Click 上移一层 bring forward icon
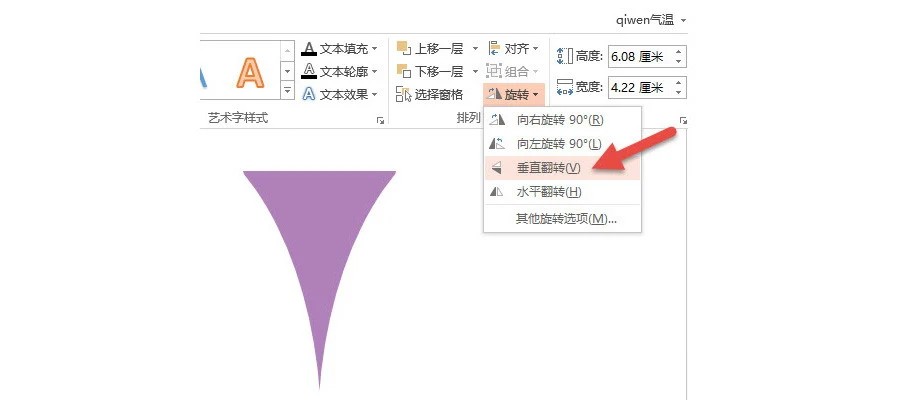Screen dimensions: 900x400 coord(404,48)
